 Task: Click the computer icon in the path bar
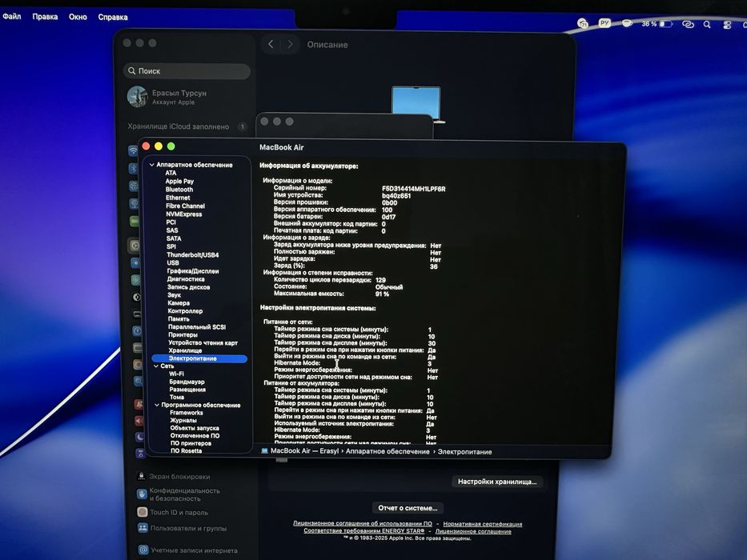[264, 450]
